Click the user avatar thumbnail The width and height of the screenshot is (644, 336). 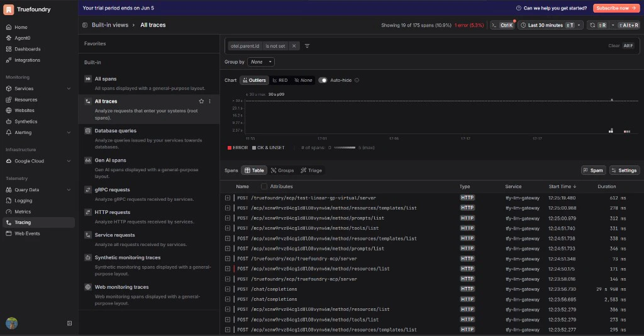(x=11, y=323)
